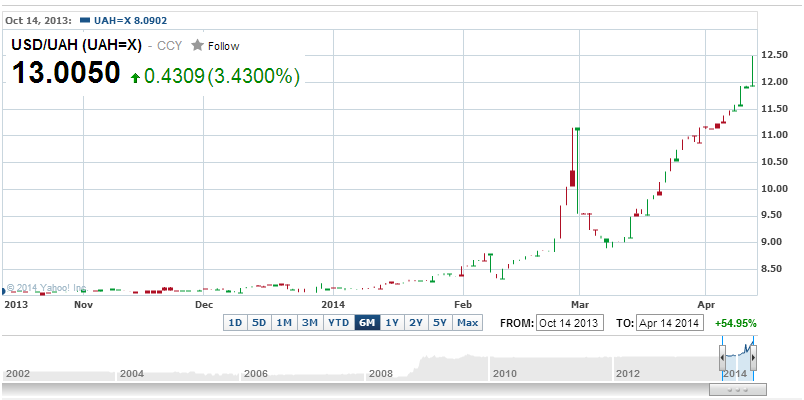Select the 1D time range
This screenshot has width=804, height=400.
click(235, 323)
